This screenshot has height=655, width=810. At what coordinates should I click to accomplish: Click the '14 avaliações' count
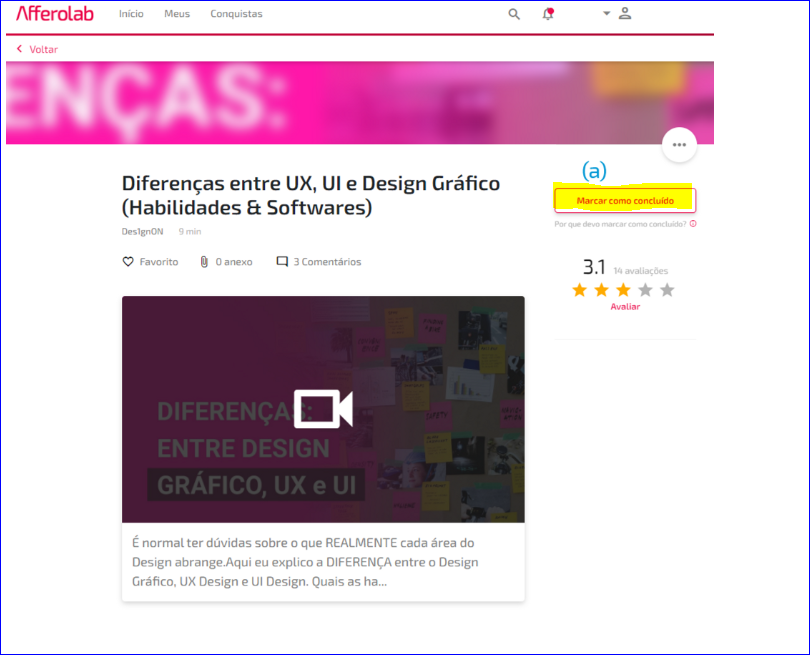[x=641, y=271]
